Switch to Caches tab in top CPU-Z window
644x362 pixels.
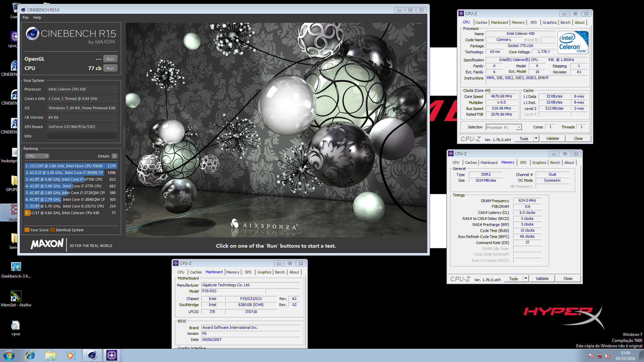tap(481, 22)
